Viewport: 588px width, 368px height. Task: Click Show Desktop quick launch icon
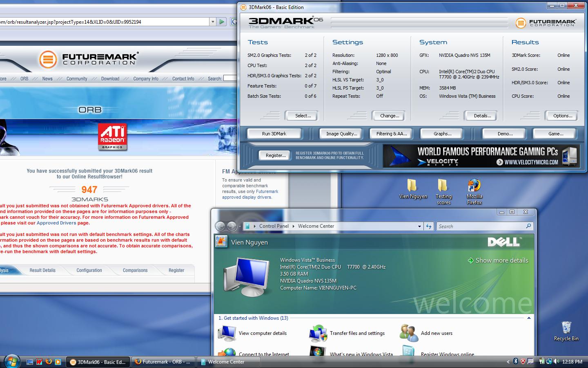click(x=30, y=362)
